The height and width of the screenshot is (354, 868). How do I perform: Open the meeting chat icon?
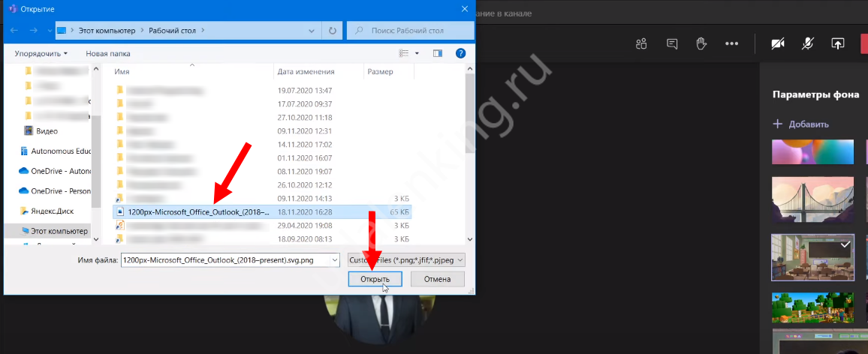point(672,43)
